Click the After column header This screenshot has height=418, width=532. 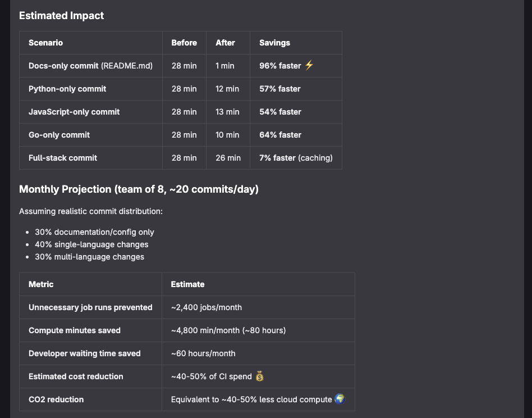pos(225,43)
